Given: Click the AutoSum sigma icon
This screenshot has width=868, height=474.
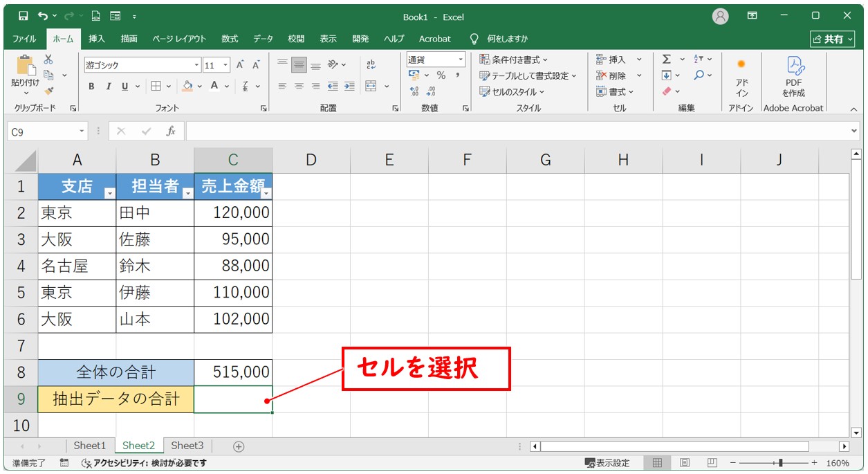Looking at the screenshot, I should 667,60.
